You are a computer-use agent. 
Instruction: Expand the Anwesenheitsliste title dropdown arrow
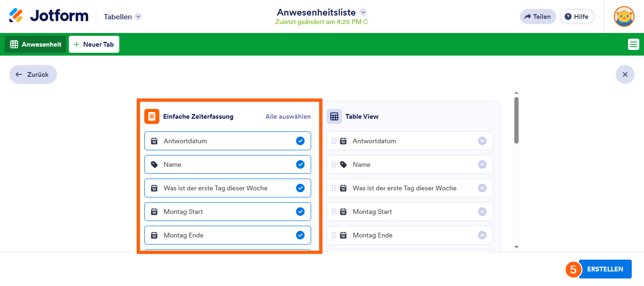point(363,12)
